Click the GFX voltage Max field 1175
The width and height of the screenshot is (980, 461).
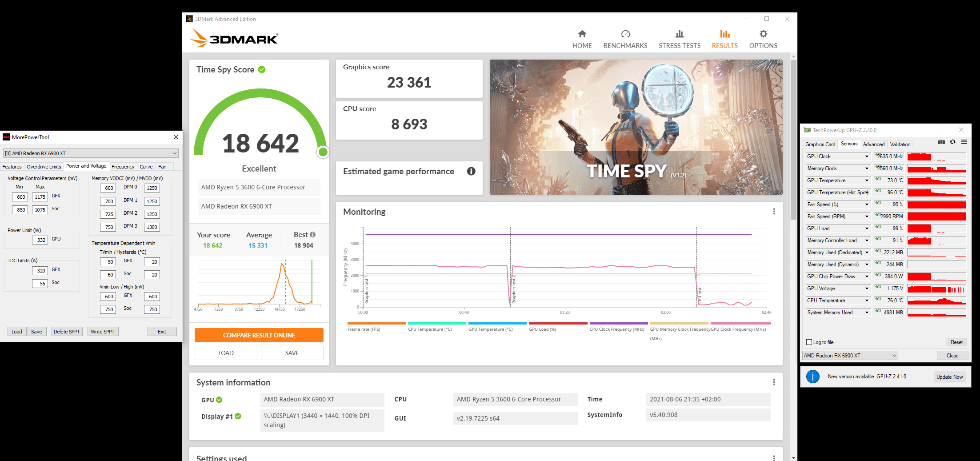click(x=40, y=197)
